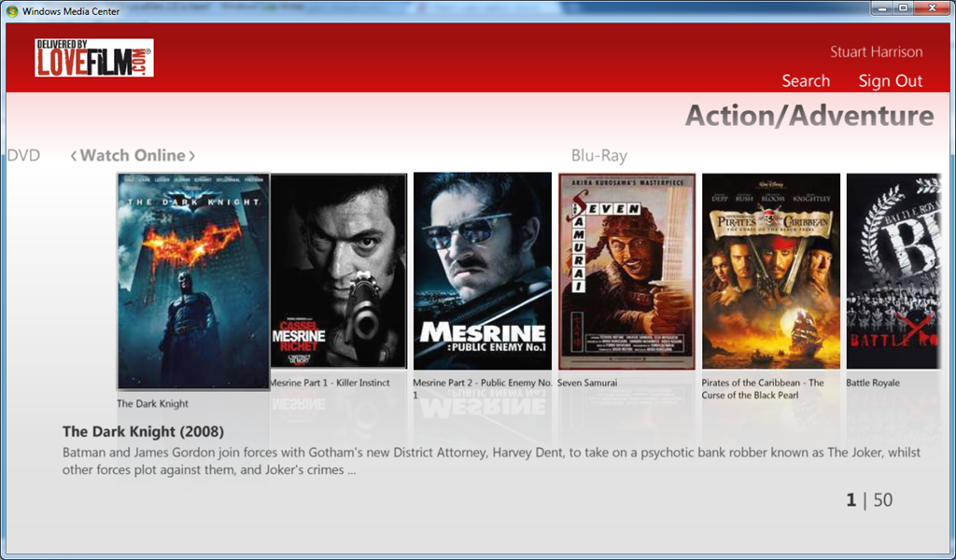Open Mesrine Public Enemy No.1 poster
This screenshot has height=560, width=956.
(x=483, y=272)
